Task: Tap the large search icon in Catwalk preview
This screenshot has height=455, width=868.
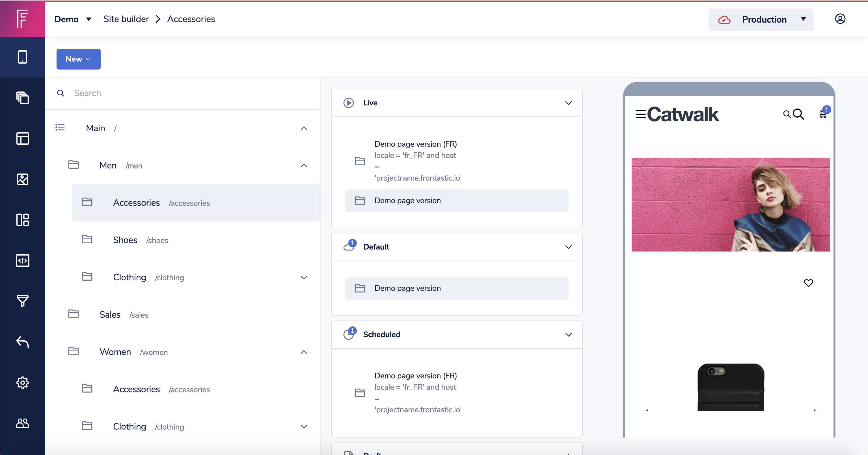Action: (798, 114)
